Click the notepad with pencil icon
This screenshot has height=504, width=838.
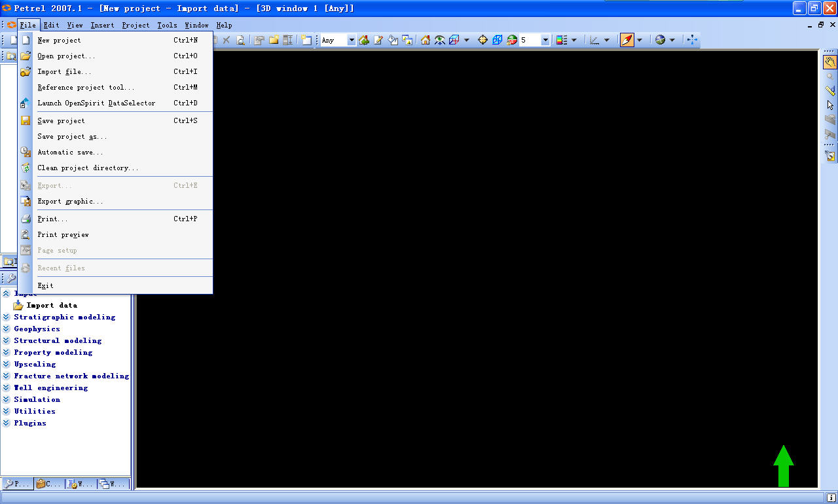pyautogui.click(x=378, y=40)
